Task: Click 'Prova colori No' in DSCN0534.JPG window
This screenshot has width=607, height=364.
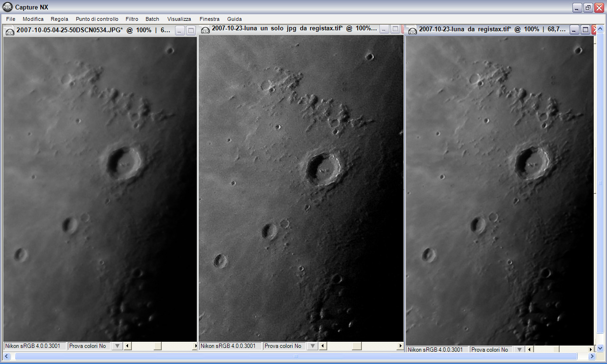Action: click(89, 346)
